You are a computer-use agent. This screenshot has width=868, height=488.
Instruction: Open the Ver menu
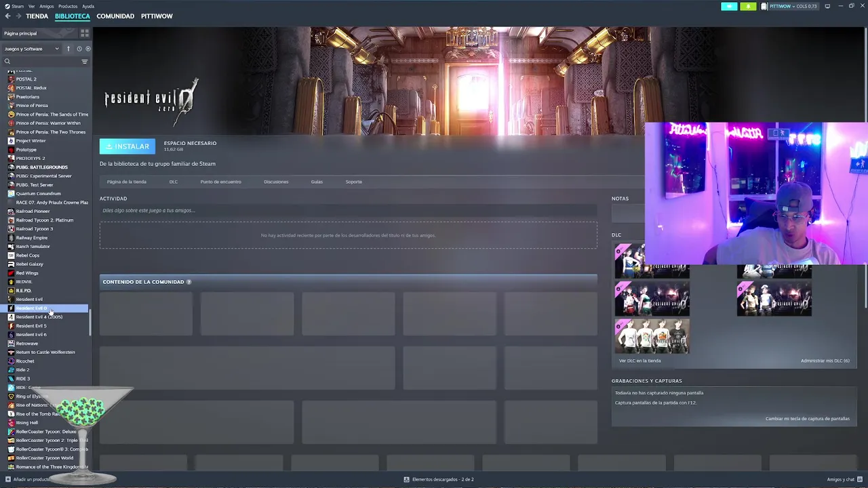coord(32,6)
